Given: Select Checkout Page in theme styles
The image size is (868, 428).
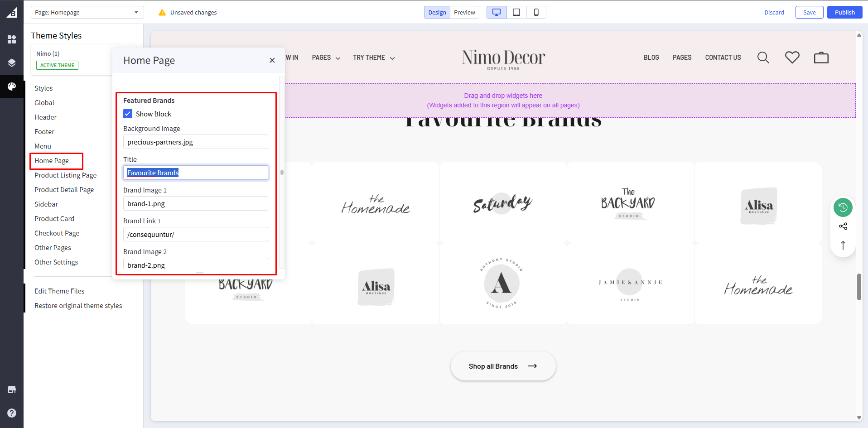Looking at the screenshot, I should coord(57,233).
